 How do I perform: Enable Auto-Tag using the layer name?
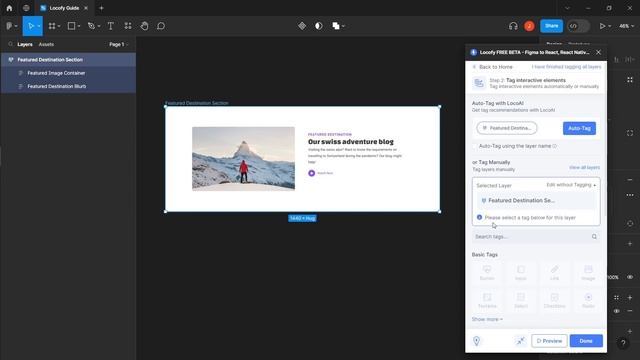click(x=475, y=146)
